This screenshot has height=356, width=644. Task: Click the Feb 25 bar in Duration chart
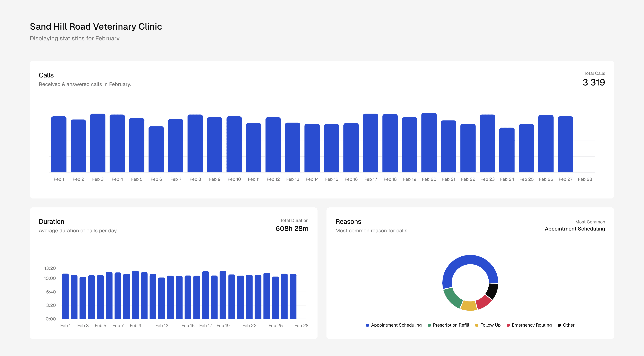pos(275,298)
